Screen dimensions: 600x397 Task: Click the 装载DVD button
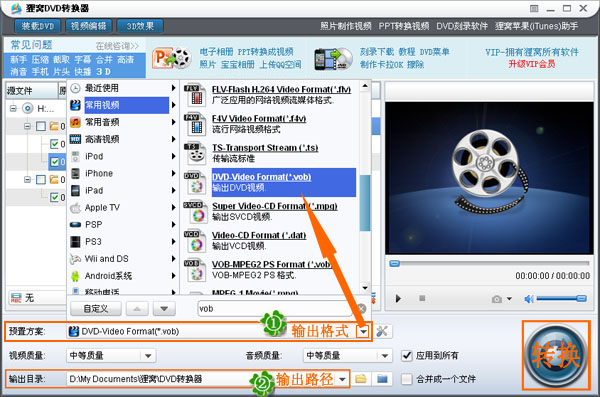[38, 26]
